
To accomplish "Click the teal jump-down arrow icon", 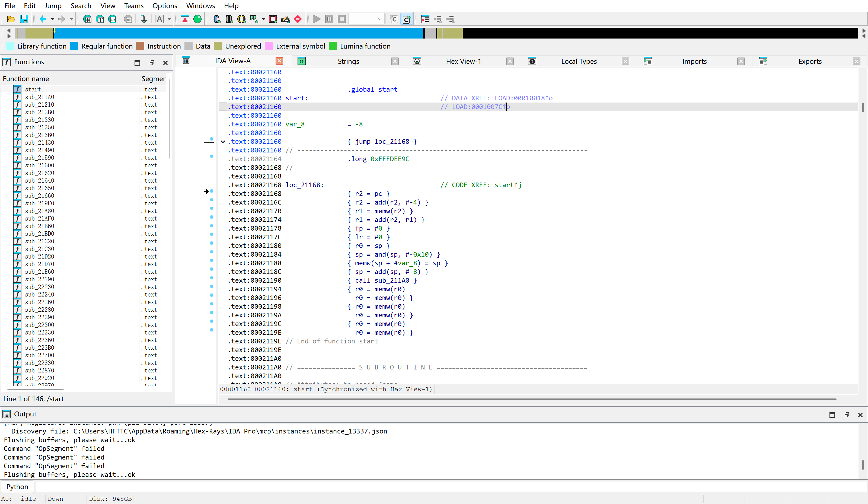I will click(x=144, y=19).
